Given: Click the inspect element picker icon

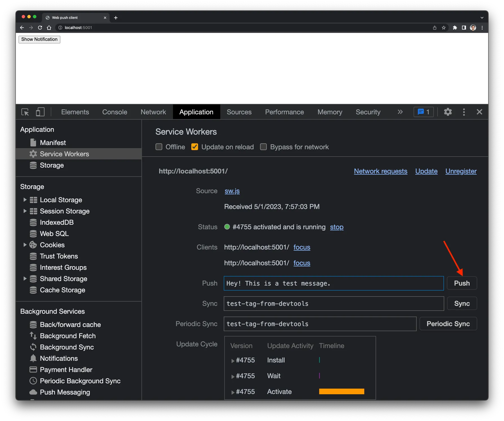Looking at the screenshot, I should tap(25, 112).
